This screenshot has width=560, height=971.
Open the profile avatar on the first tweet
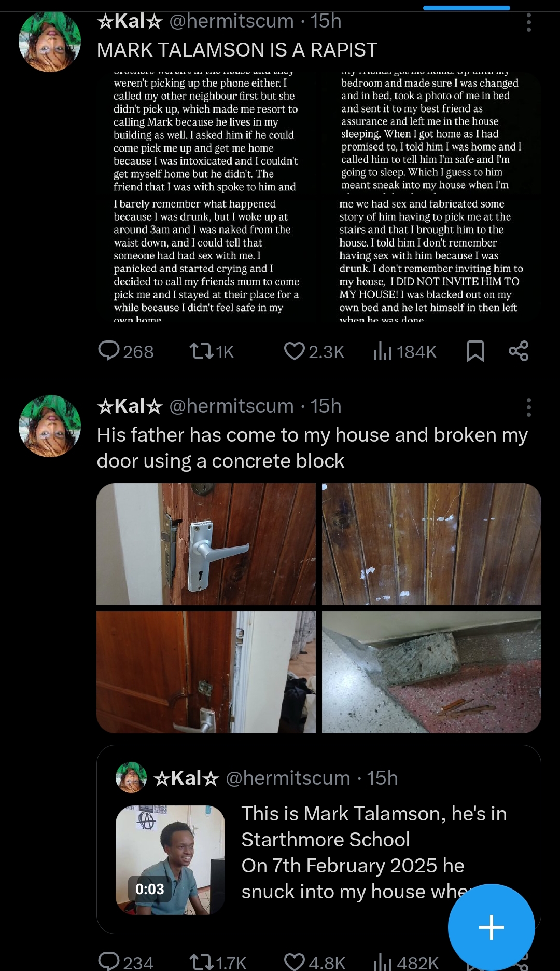coord(50,42)
